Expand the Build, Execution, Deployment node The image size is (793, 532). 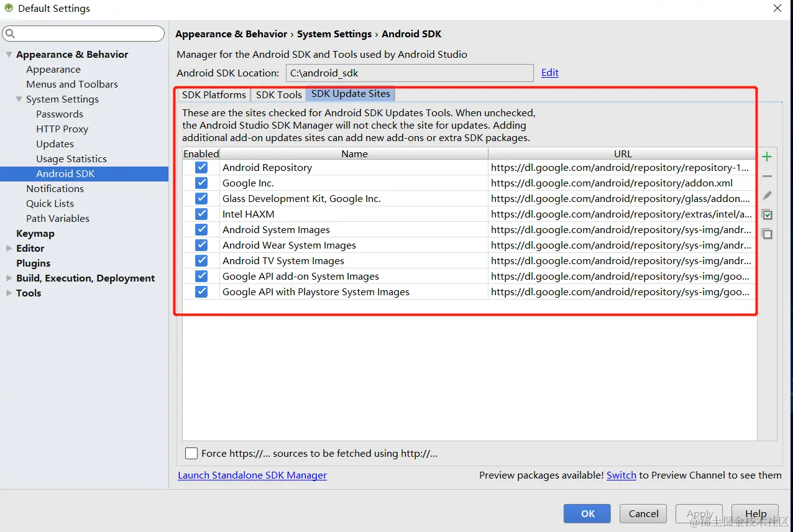(9, 278)
